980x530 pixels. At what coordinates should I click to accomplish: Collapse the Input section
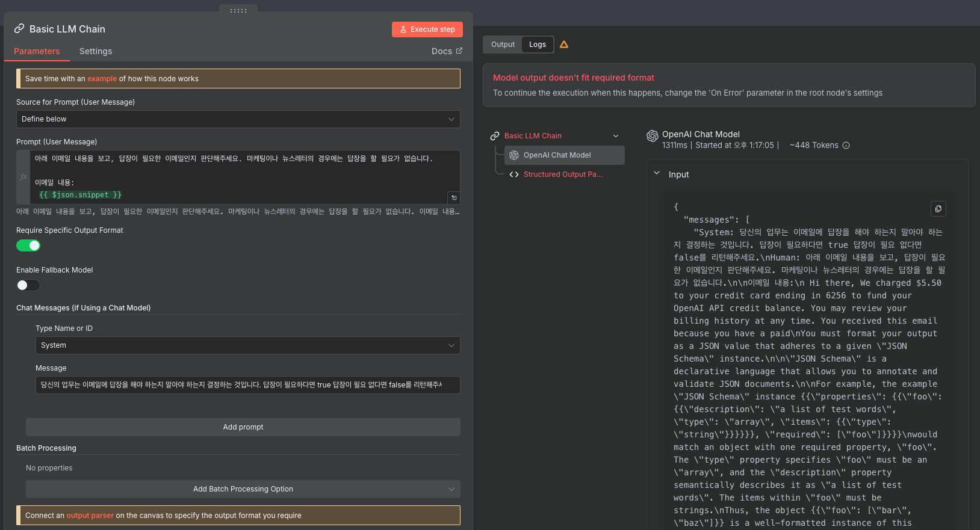(657, 173)
